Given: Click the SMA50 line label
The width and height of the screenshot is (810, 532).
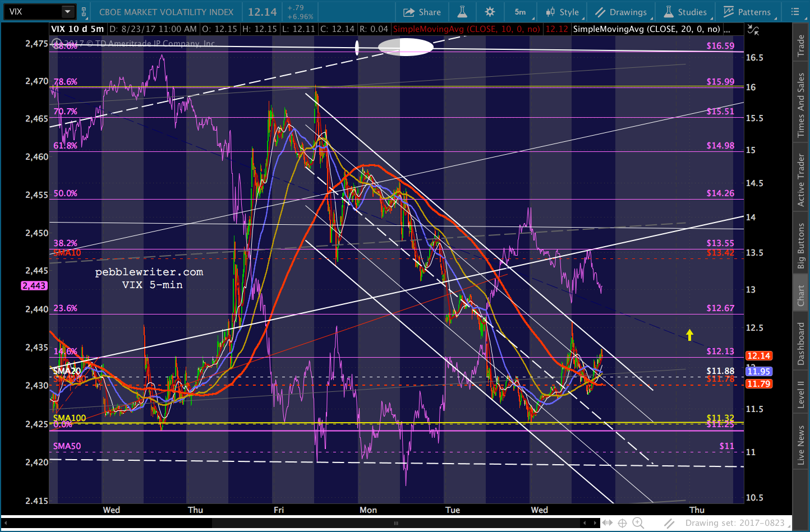Looking at the screenshot, I should coord(67,446).
